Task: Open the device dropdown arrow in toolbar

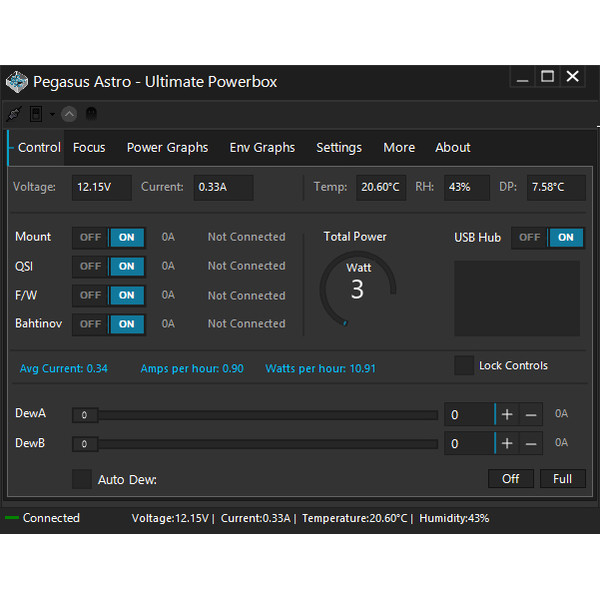Action: (x=51, y=114)
